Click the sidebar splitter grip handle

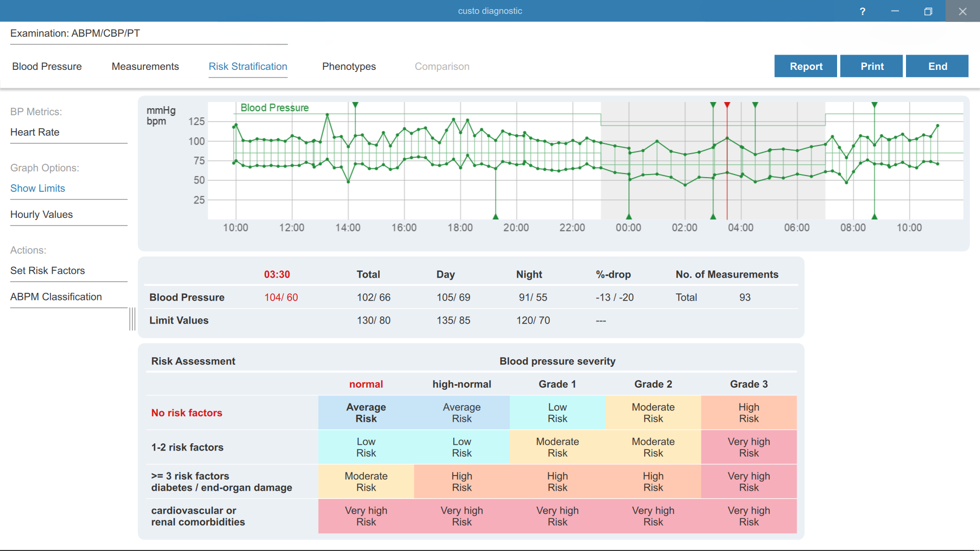pos(132,319)
